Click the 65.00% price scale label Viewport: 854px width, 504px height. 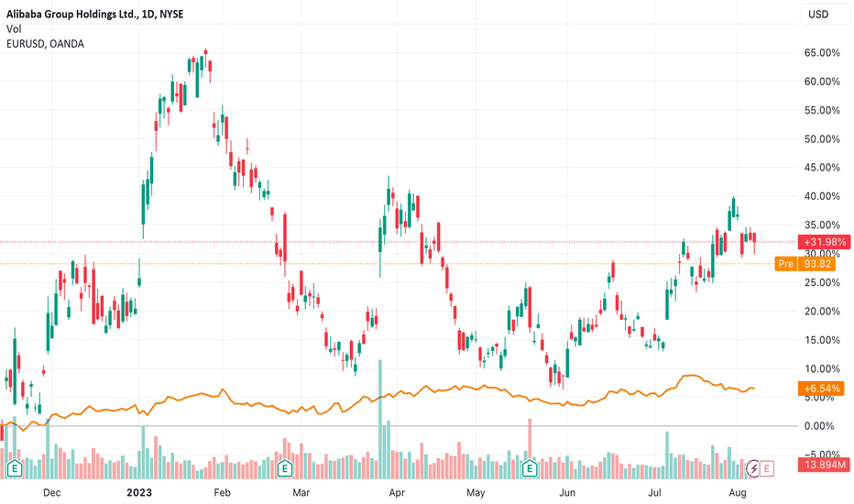point(822,53)
